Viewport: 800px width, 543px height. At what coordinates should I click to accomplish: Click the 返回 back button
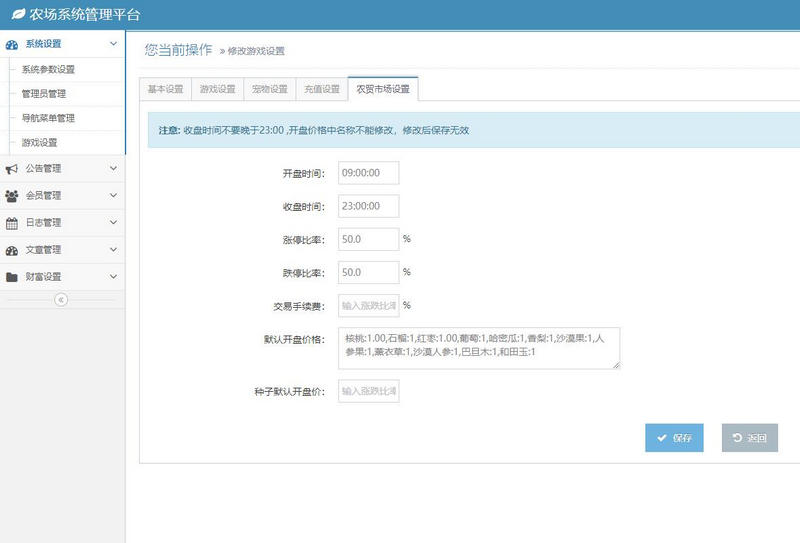pyautogui.click(x=749, y=438)
